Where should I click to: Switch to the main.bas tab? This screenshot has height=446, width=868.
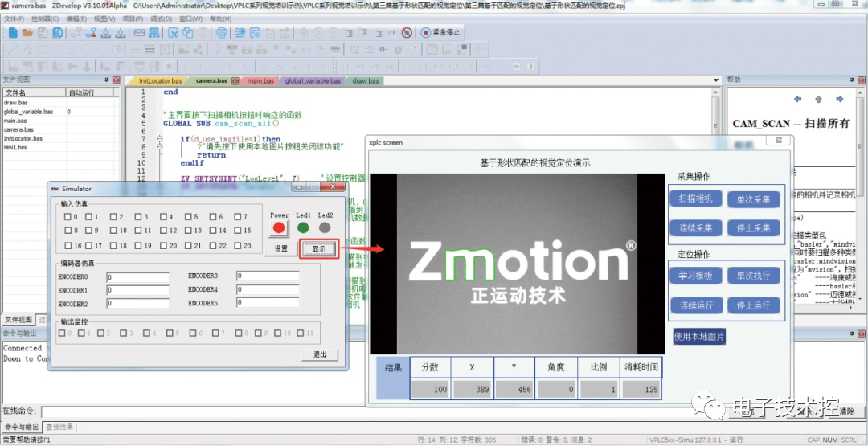[x=260, y=81]
